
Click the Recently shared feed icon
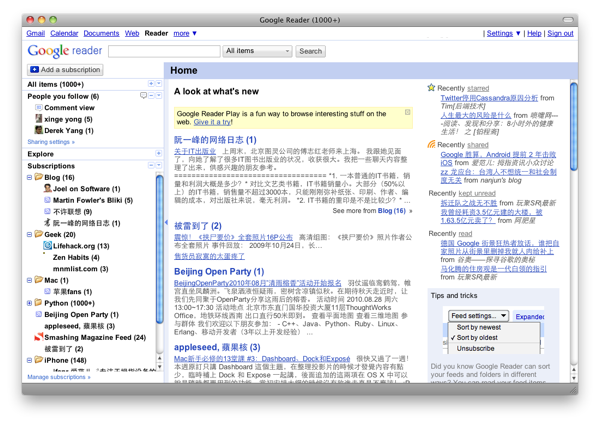[x=432, y=144]
